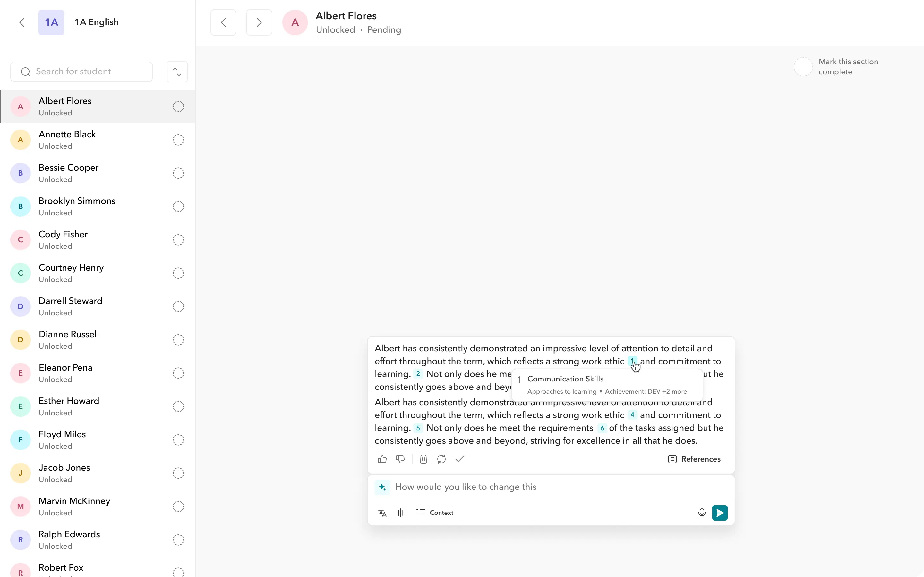Image resolution: width=924 pixels, height=577 pixels.
Task: Open the student list sort options
Action: pos(177,71)
